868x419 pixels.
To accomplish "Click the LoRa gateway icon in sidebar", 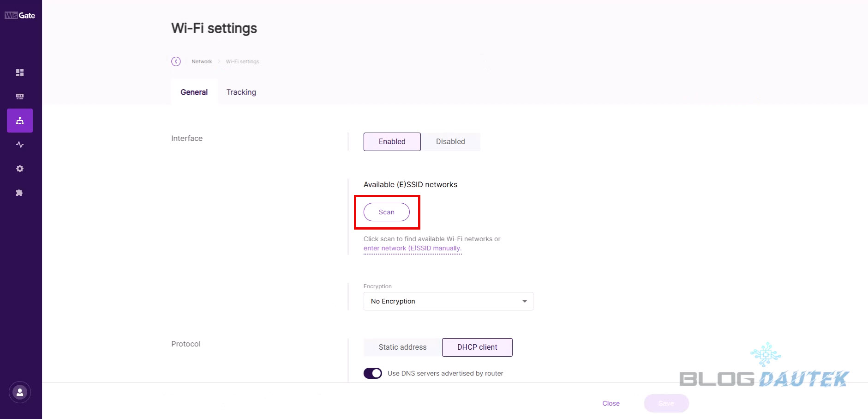I will click(x=20, y=97).
